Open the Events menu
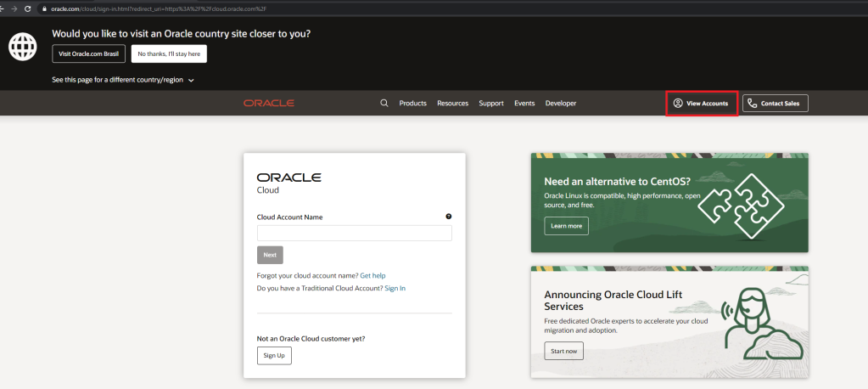Image resolution: width=868 pixels, height=389 pixels. tap(524, 103)
